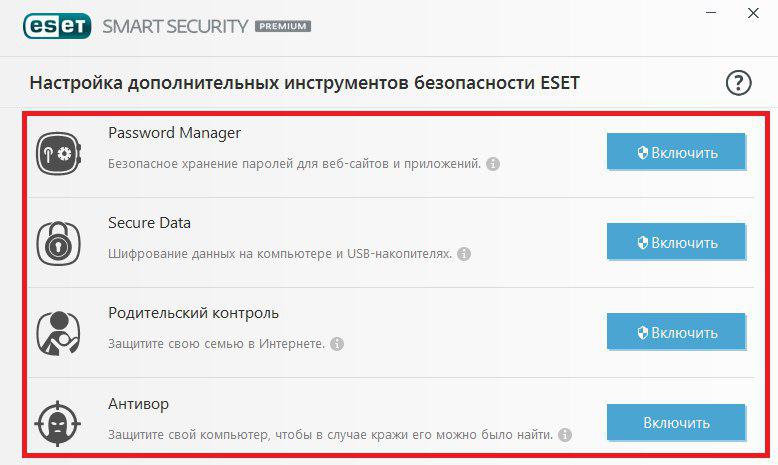Show info tooltip for Password Manager description
778x465 pixels.
pos(493,164)
